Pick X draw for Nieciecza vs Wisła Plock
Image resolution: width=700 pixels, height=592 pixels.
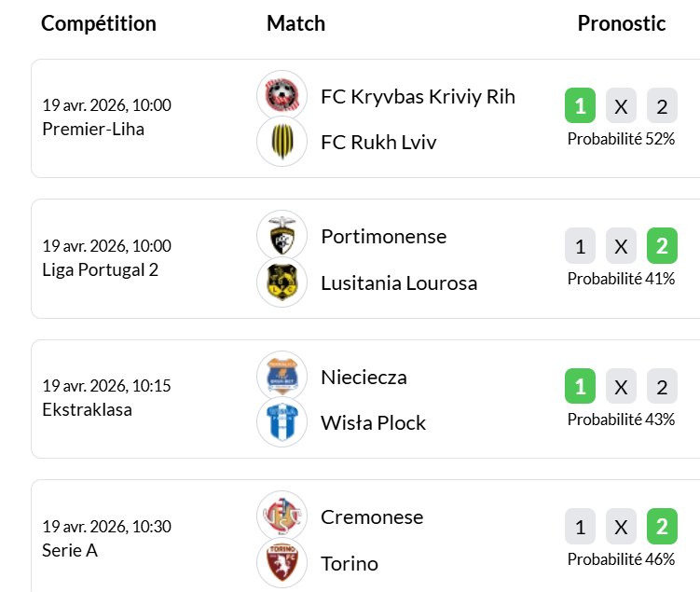(621, 386)
